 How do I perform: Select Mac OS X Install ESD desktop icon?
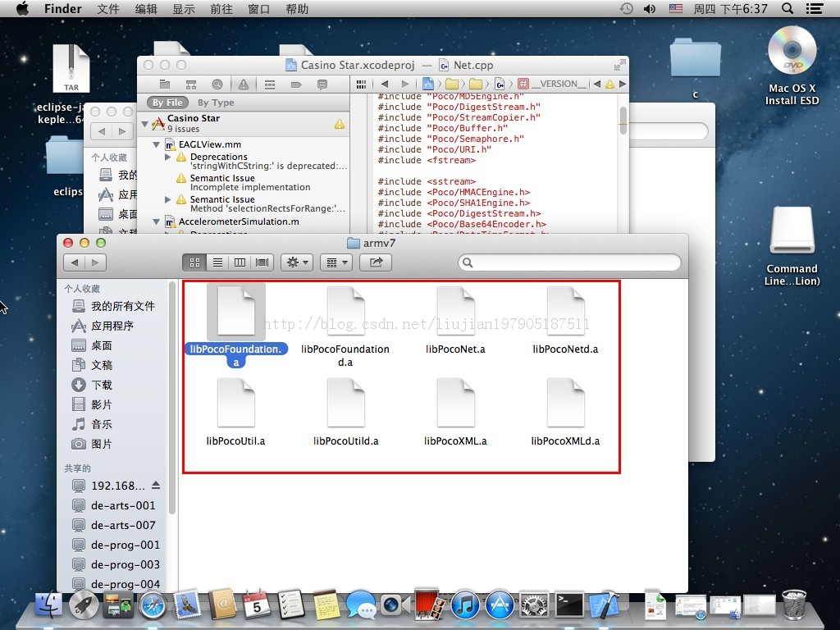[792, 66]
